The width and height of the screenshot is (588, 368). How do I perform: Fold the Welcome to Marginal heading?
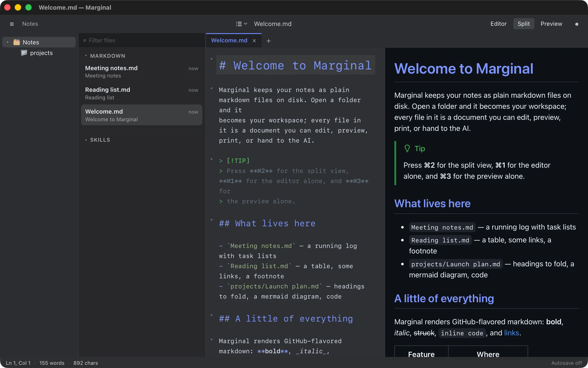212,59
